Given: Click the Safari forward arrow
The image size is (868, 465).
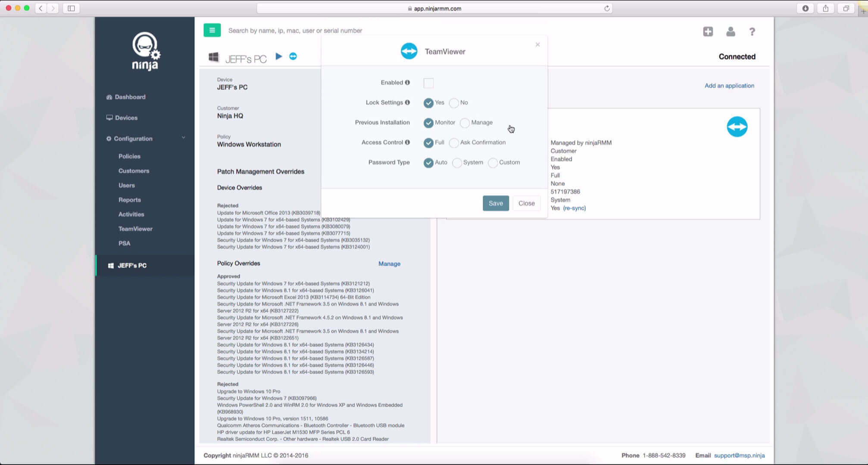Looking at the screenshot, I should [x=53, y=8].
